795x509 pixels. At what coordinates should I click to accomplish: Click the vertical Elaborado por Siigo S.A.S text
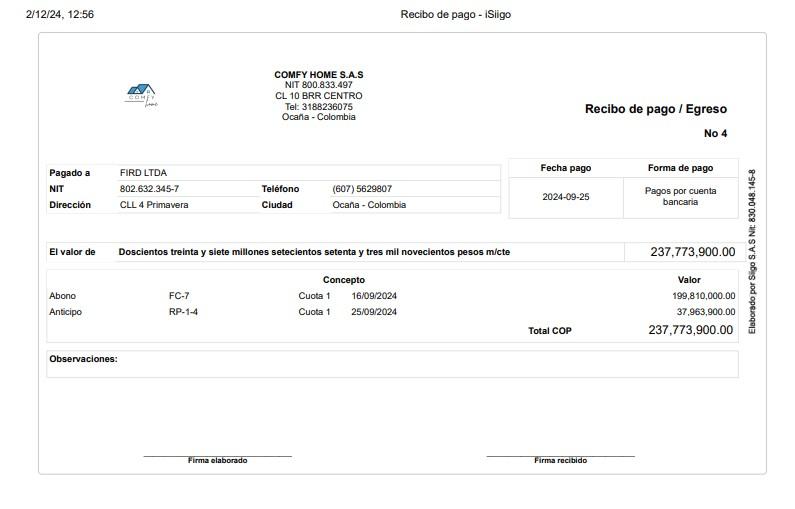point(752,251)
